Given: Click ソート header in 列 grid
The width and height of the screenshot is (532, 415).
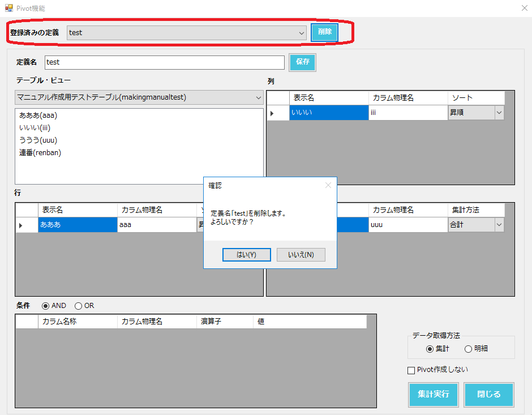Looking at the screenshot, I should 477,98.
